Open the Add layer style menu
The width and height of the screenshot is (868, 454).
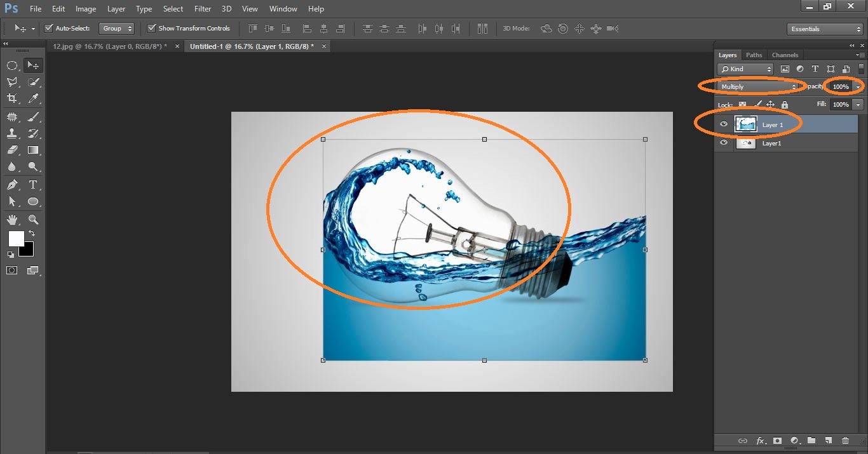pyautogui.click(x=761, y=441)
